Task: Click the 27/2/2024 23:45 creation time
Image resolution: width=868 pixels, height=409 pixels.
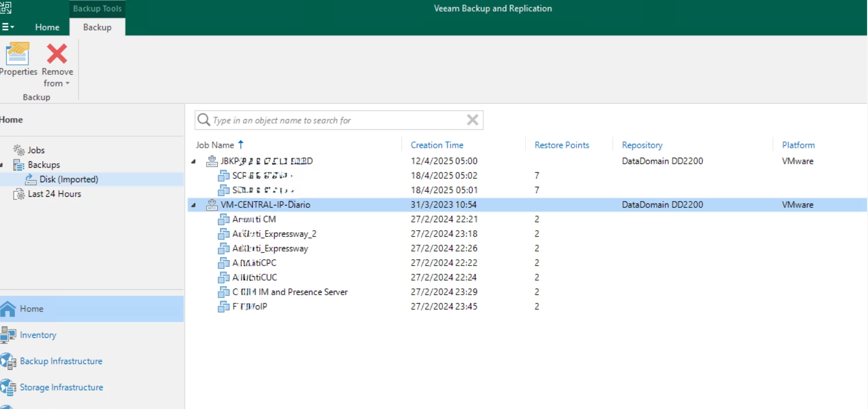Action: tap(444, 306)
